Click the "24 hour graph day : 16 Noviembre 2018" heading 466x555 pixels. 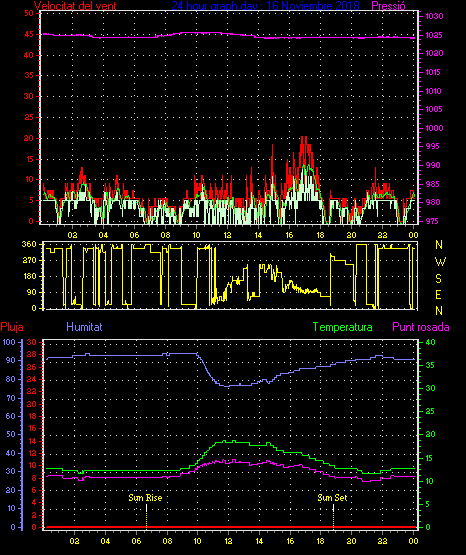[265, 5]
